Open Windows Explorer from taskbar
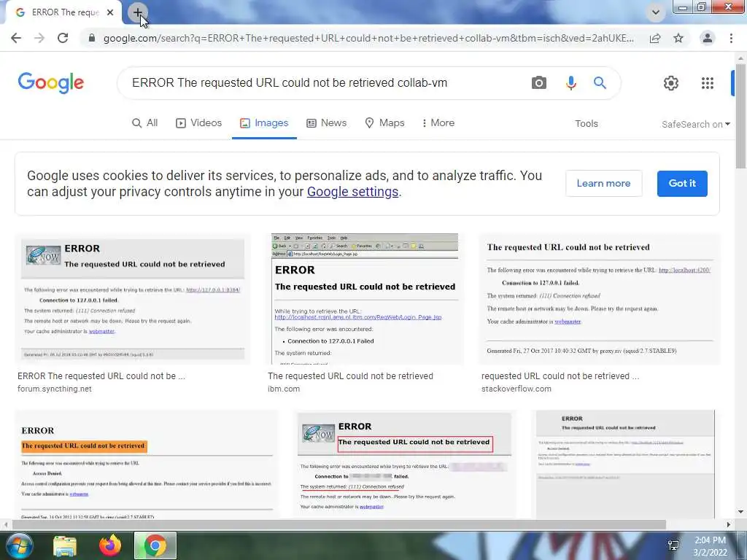 click(x=65, y=545)
